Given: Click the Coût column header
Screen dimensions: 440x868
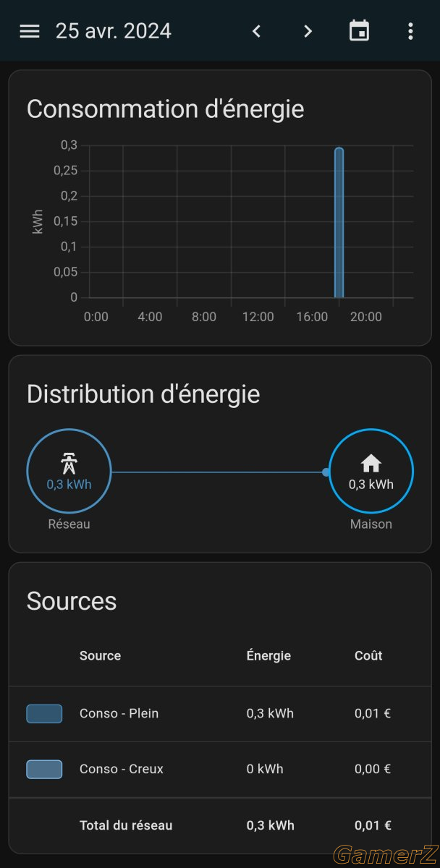Looking at the screenshot, I should tap(368, 655).
